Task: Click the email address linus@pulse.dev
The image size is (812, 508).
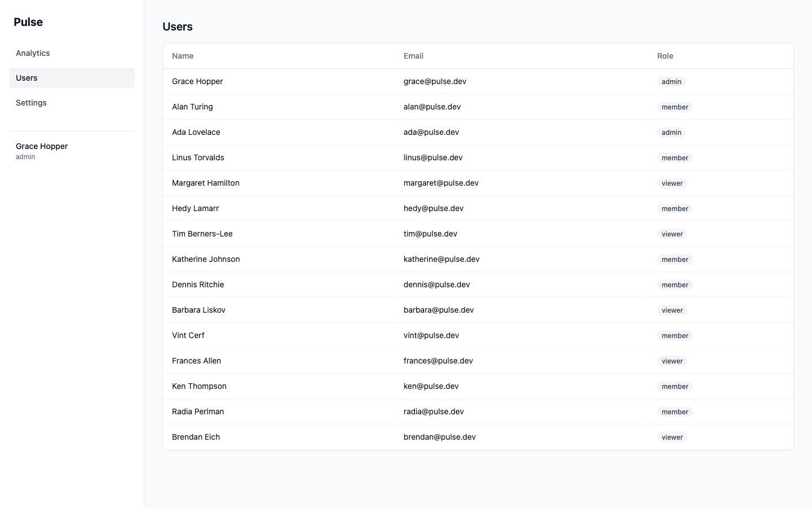Action: (433, 157)
